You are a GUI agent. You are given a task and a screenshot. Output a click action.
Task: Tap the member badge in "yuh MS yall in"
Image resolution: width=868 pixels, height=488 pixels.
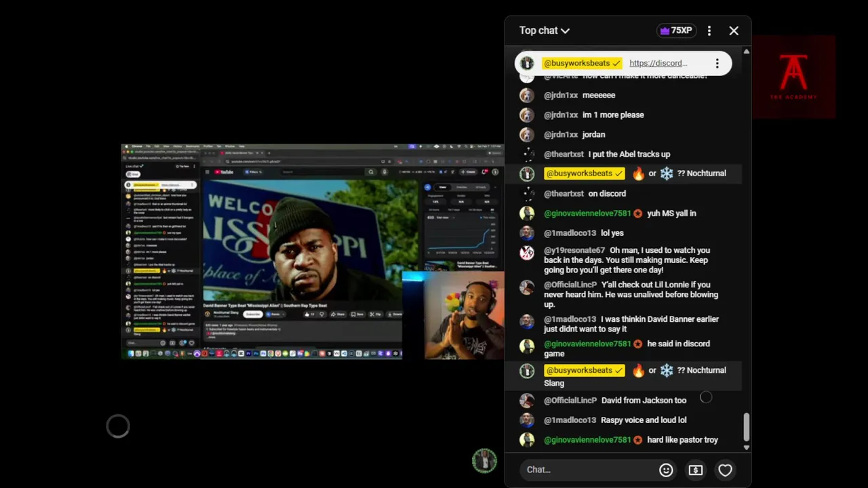tap(637, 213)
